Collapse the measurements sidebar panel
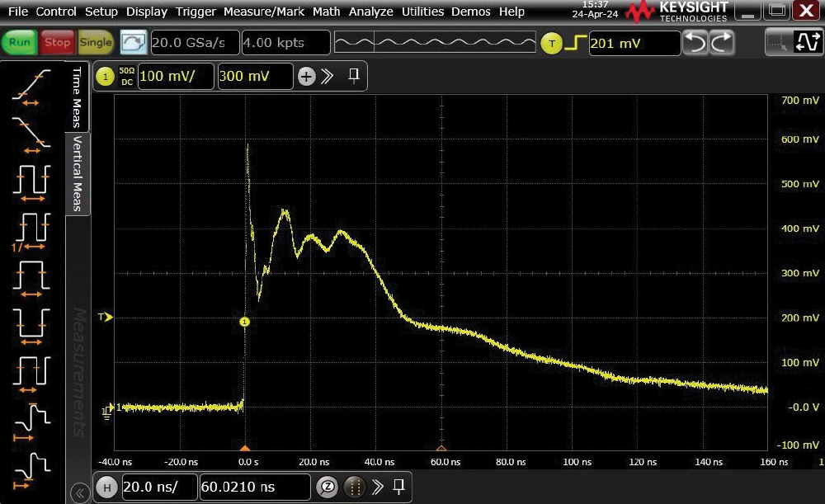The width and height of the screenshot is (825, 504). [80, 493]
